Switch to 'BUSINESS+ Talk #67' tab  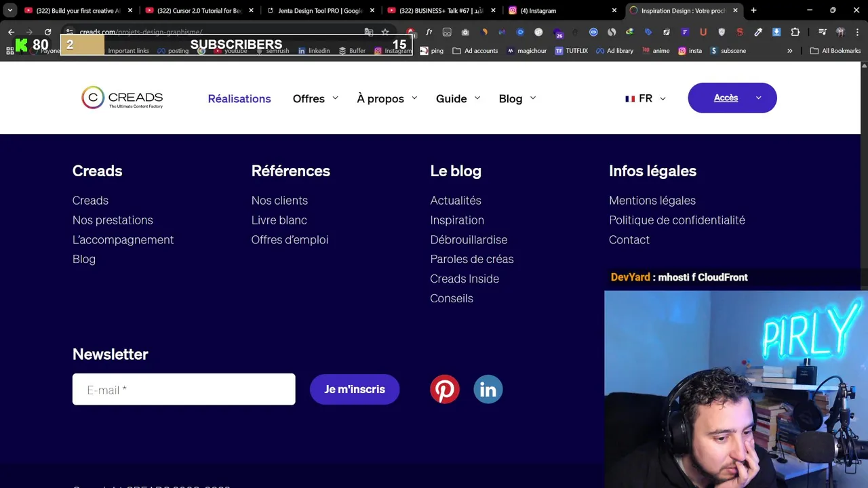point(441,10)
